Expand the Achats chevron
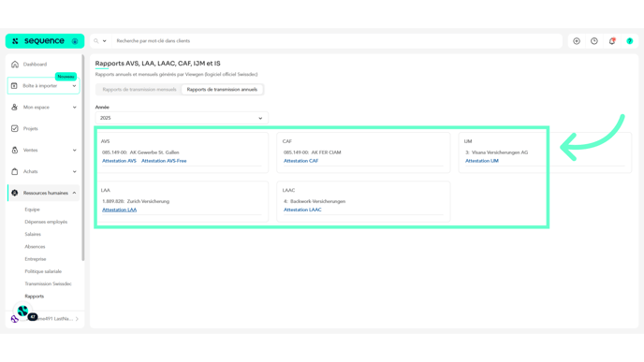Viewport: 644px width, 362px height. pyautogui.click(x=74, y=171)
